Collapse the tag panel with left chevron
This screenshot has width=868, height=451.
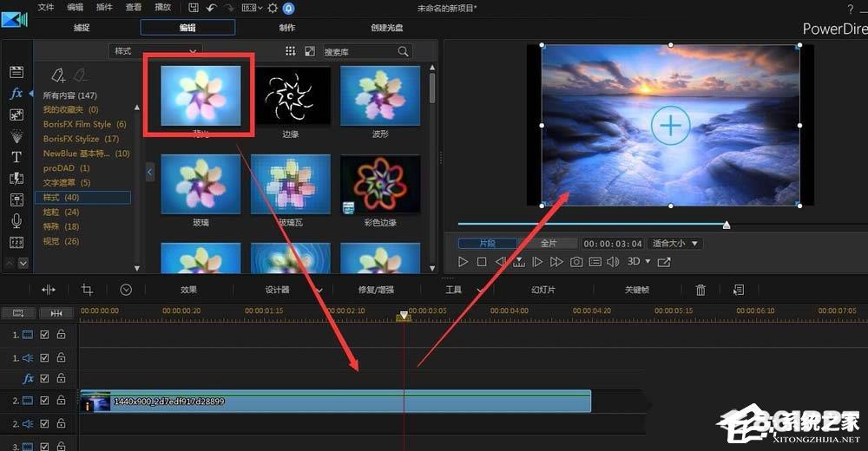149,172
